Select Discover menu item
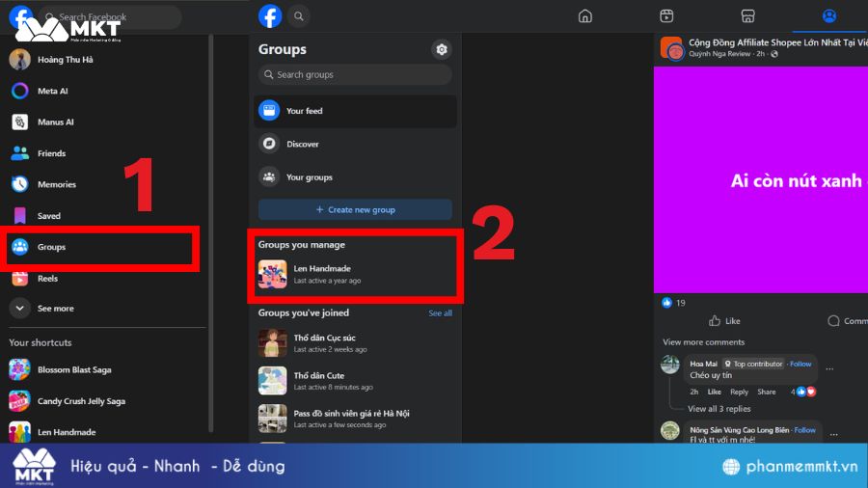Image resolution: width=868 pixels, height=488 pixels. click(355, 144)
